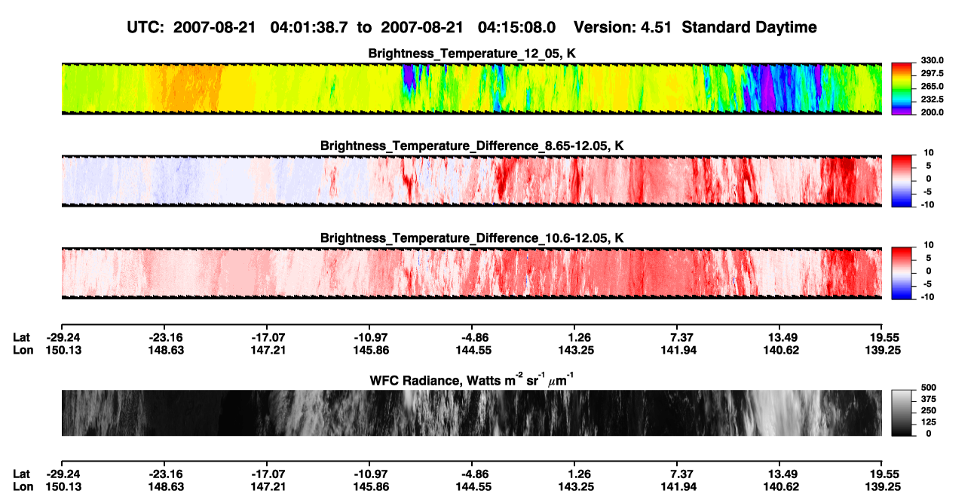This screenshot has height=503, width=980.
Task: Click 'Version: 4.51' in the header
Action: tap(623, 27)
